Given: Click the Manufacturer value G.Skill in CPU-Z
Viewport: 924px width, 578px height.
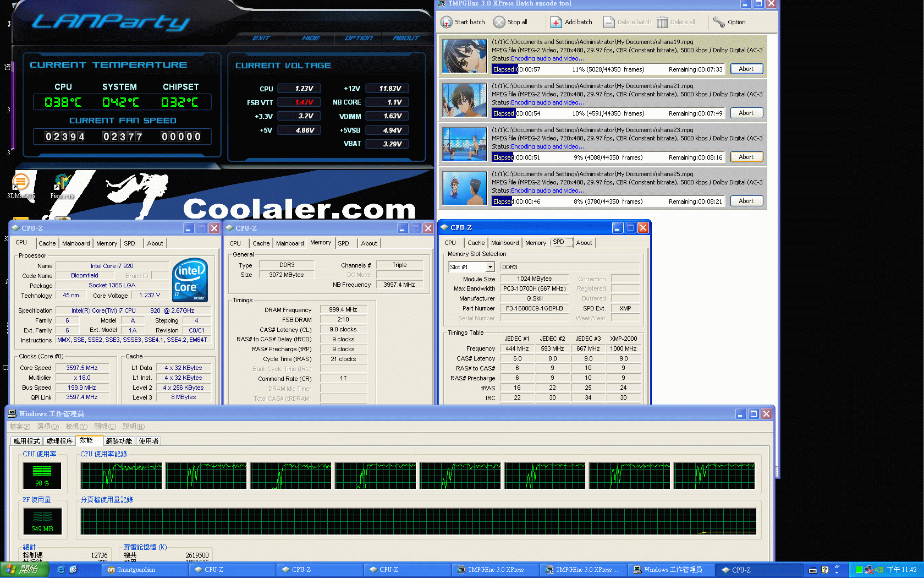Looking at the screenshot, I should [534, 298].
